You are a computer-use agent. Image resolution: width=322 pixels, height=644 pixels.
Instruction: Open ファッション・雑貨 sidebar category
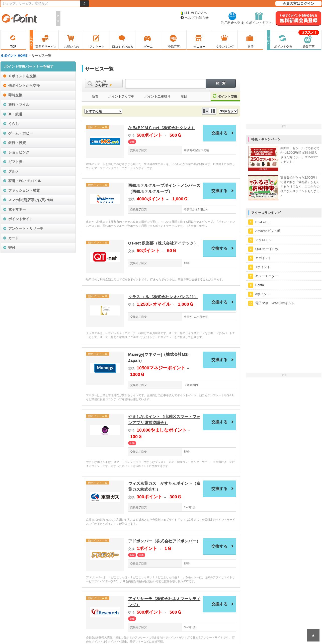click(38, 190)
